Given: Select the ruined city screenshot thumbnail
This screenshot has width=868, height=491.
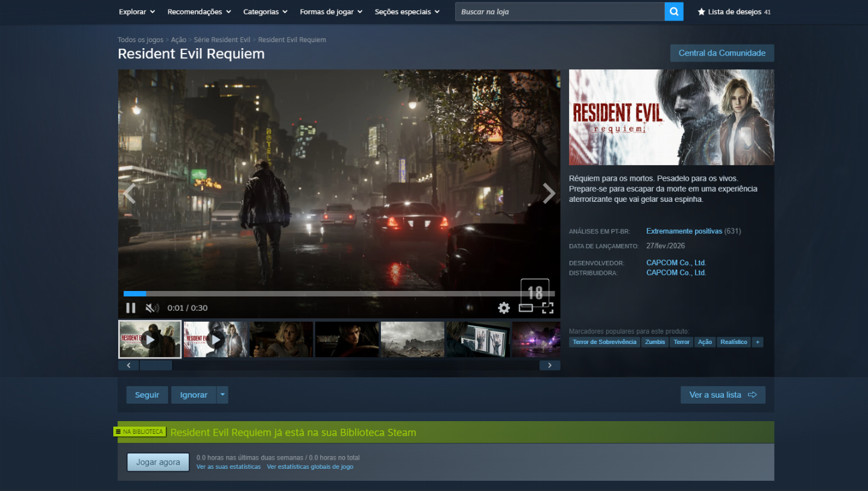Looking at the screenshot, I should [412, 339].
